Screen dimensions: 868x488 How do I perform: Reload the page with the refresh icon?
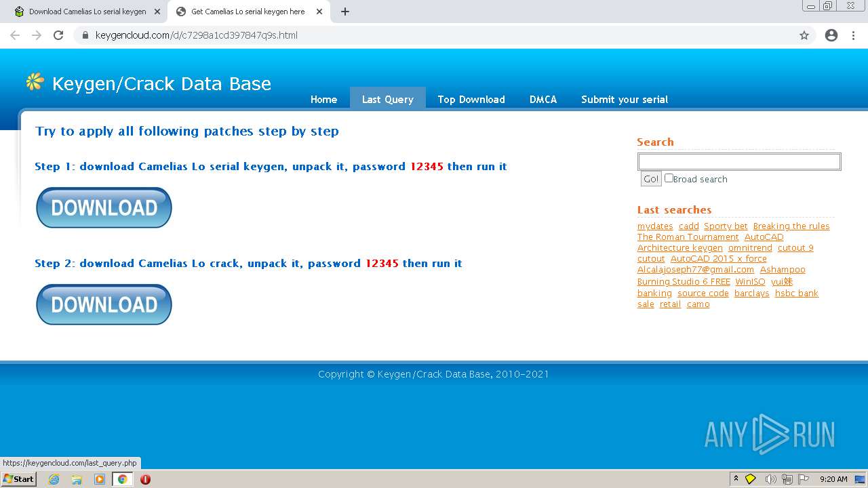(x=58, y=35)
